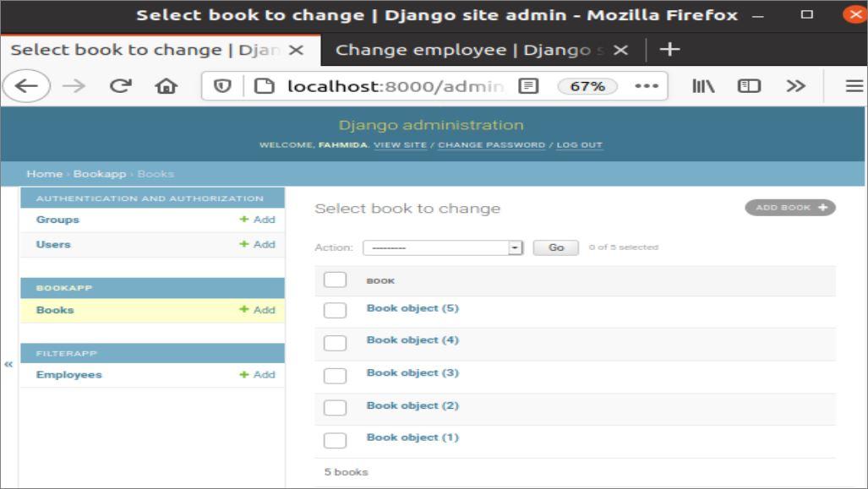Open Book object (5)
The image size is (868, 489).
click(x=412, y=308)
